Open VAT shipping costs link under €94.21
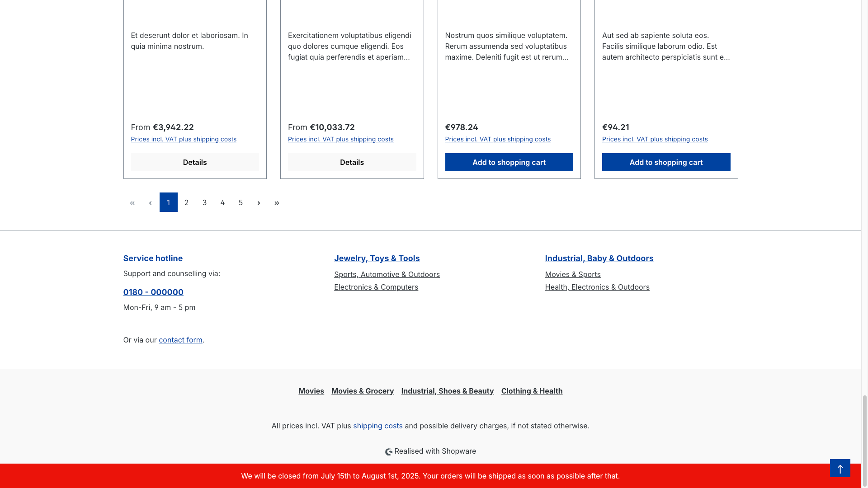 (655, 139)
